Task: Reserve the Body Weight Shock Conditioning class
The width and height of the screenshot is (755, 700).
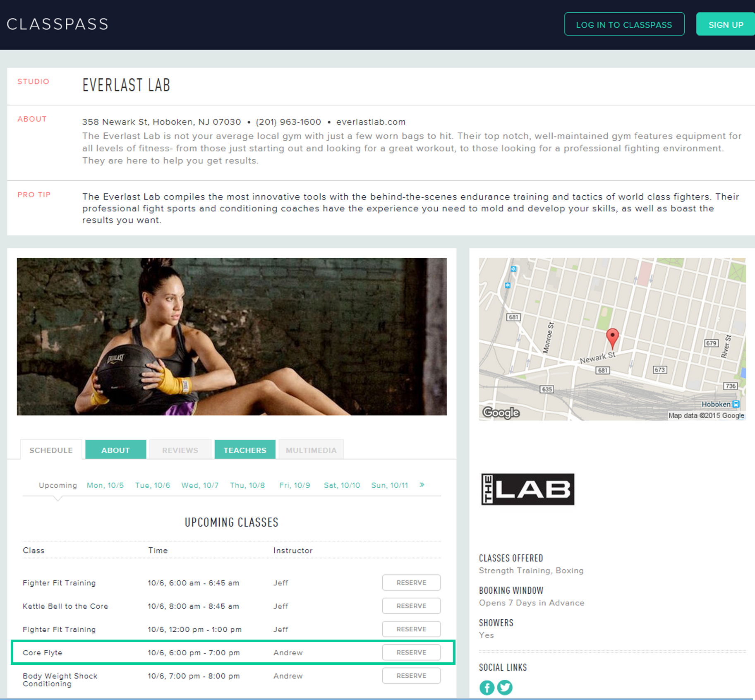Action: click(411, 676)
